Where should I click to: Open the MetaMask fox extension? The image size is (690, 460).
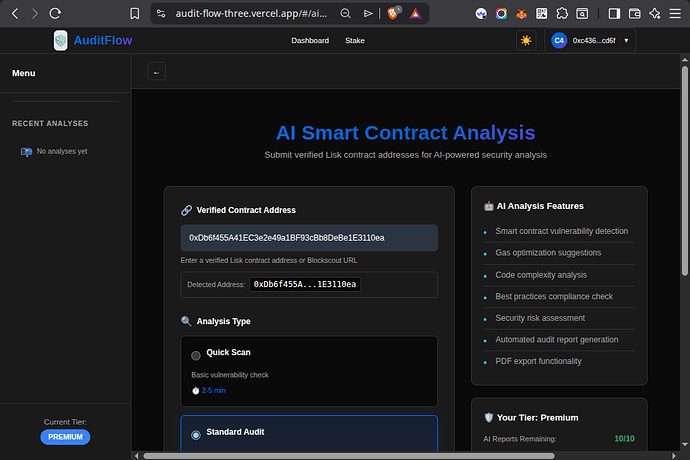tap(522, 14)
